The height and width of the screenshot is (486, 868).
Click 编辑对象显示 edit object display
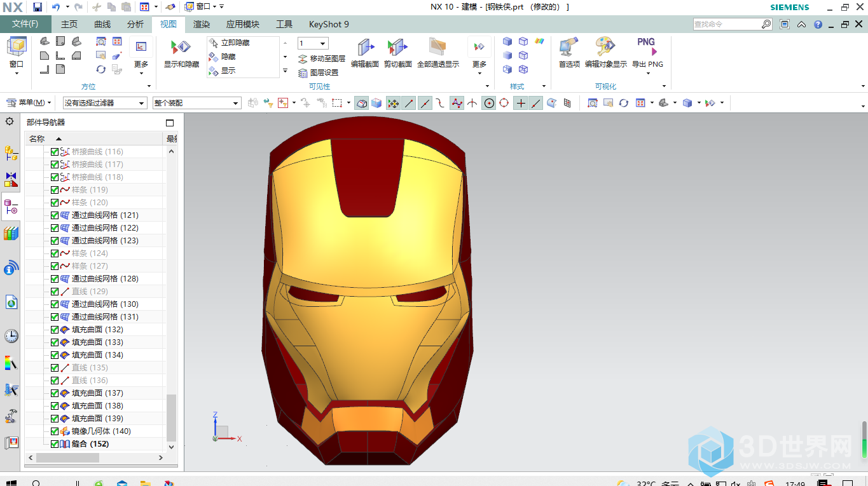pyautogui.click(x=606, y=53)
